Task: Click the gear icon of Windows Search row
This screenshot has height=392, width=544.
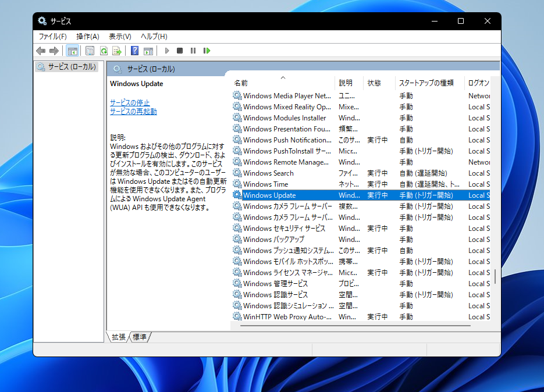Action: (x=237, y=173)
